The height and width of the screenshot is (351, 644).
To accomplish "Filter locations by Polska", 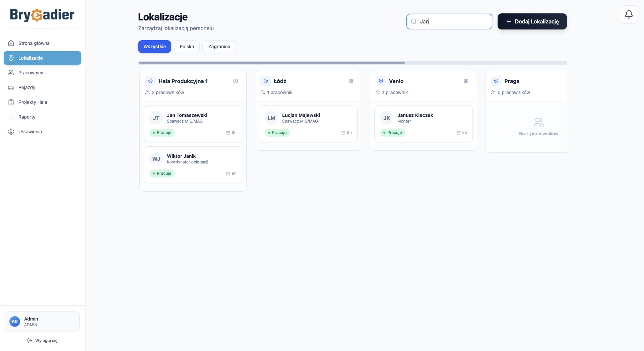I will tap(187, 47).
